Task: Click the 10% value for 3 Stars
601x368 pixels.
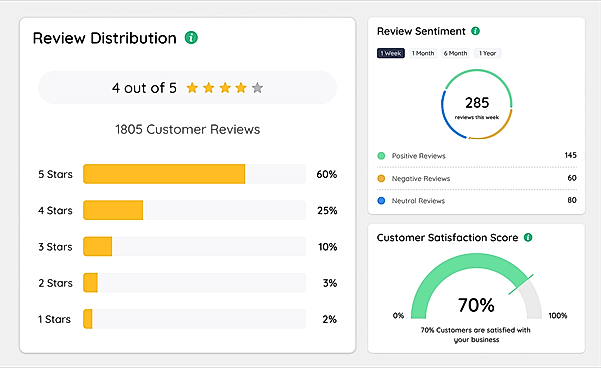Action: 327,247
